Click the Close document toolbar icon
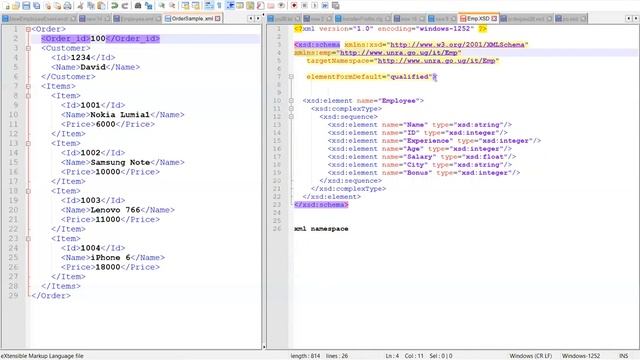This screenshot has width=640, height=360. [x=47, y=6]
